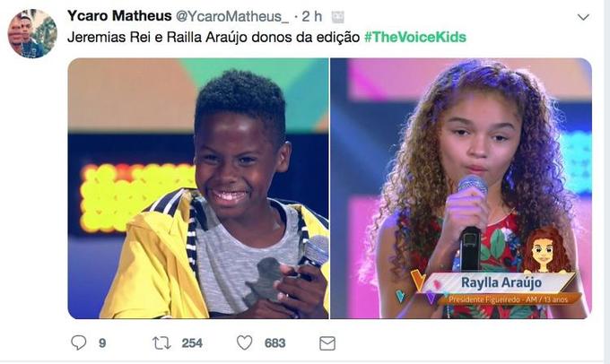Image resolution: width=610 pixels, height=364 pixels.
Task: Click the Raylla Araújo name banner
Action: point(500,282)
